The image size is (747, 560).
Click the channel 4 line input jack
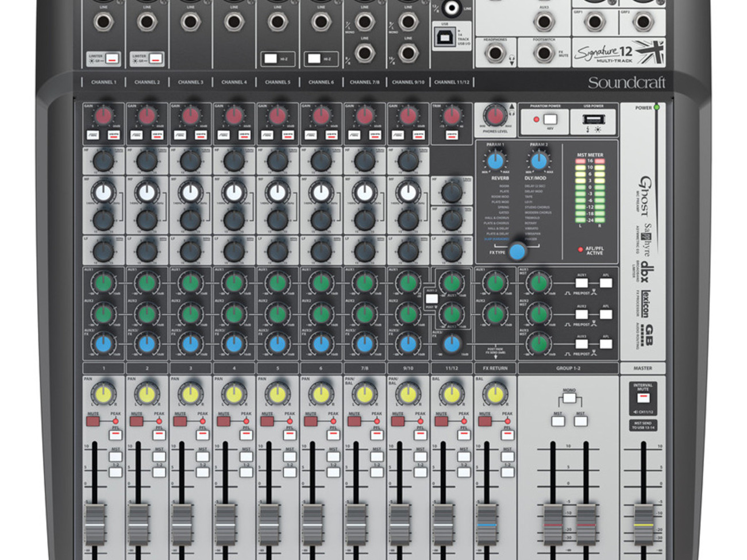234,22
